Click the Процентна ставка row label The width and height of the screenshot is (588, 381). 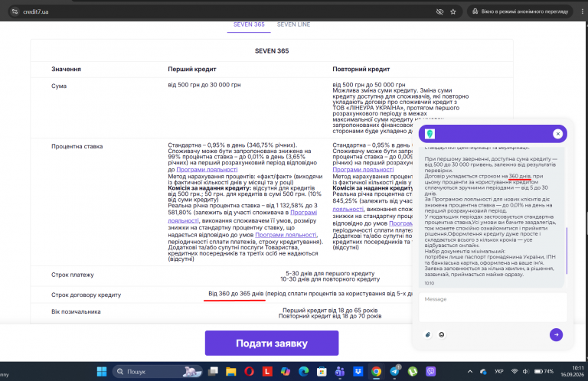click(77, 146)
